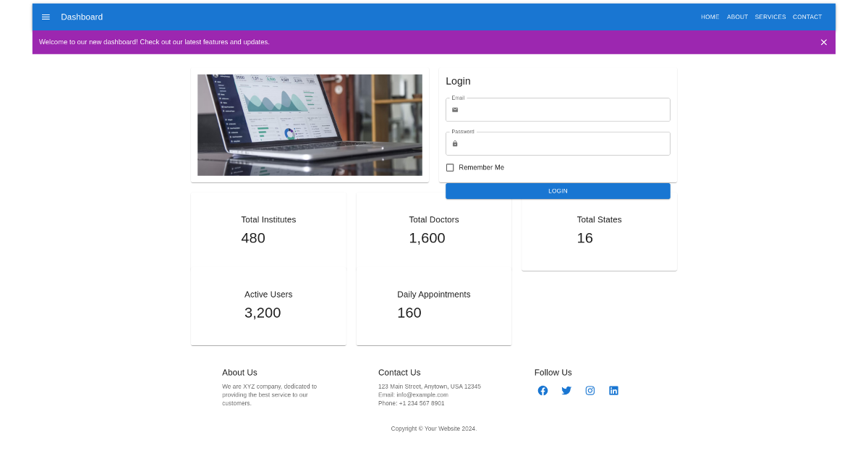Open the Twitter social icon
The width and height of the screenshot is (868, 456).
pos(566,390)
